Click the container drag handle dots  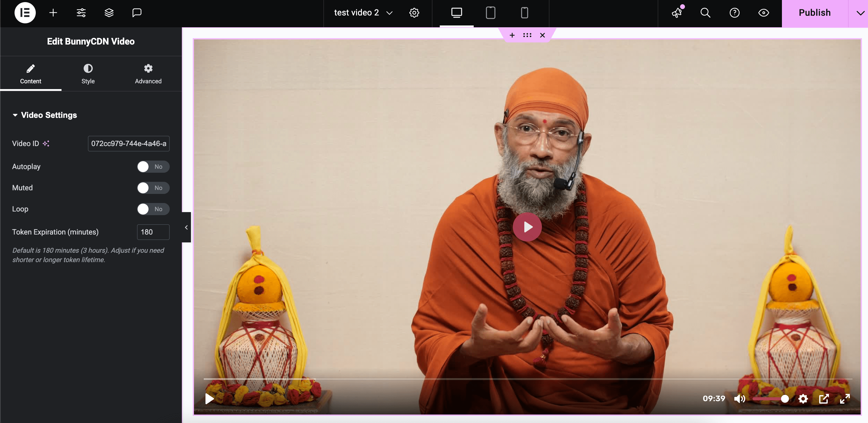pyautogui.click(x=527, y=35)
